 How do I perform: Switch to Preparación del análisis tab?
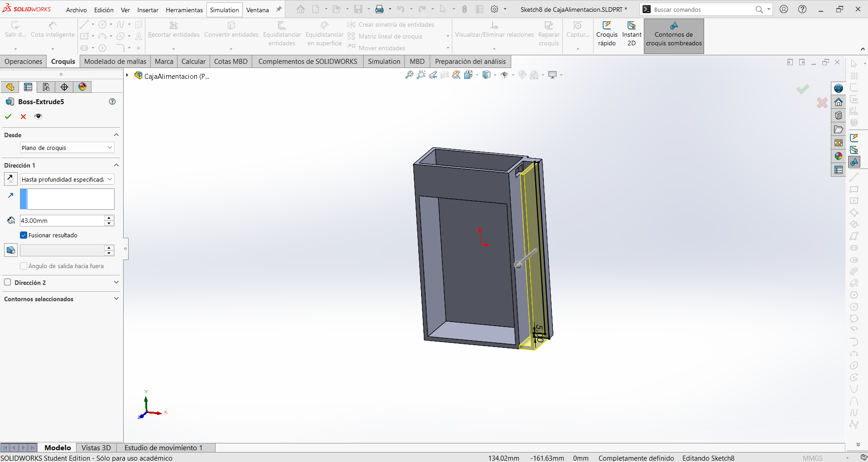click(470, 62)
